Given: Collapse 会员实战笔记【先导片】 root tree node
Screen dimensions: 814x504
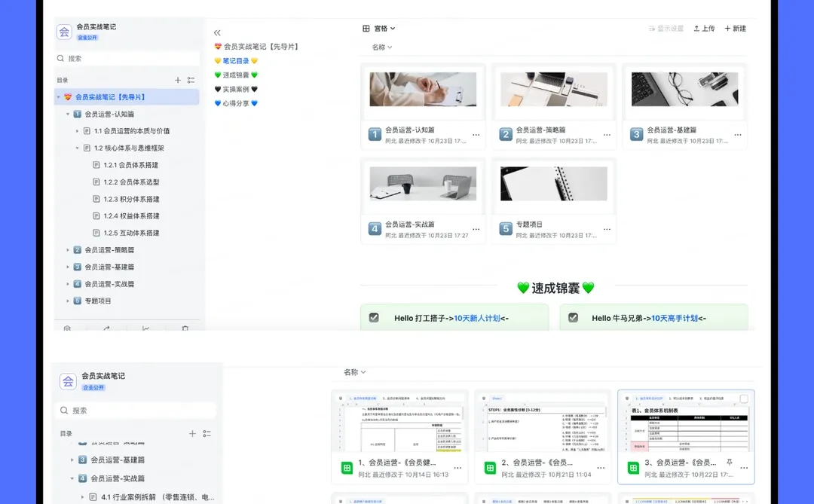Looking at the screenshot, I should coord(58,97).
